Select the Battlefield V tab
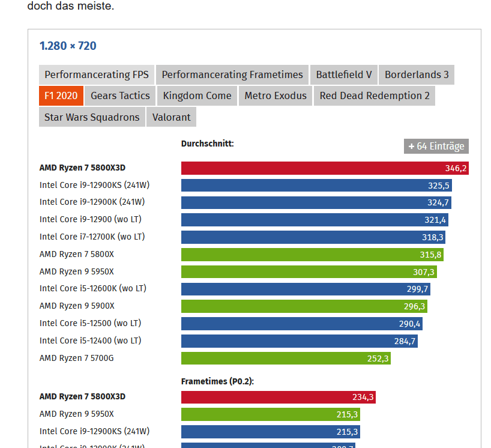The height and width of the screenshot is (448, 491). coord(343,74)
